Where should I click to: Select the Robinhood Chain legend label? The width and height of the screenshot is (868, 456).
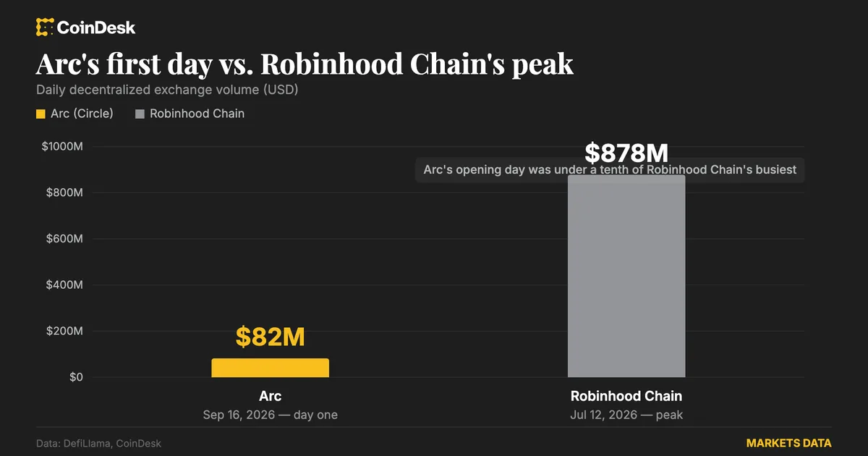[x=197, y=114]
